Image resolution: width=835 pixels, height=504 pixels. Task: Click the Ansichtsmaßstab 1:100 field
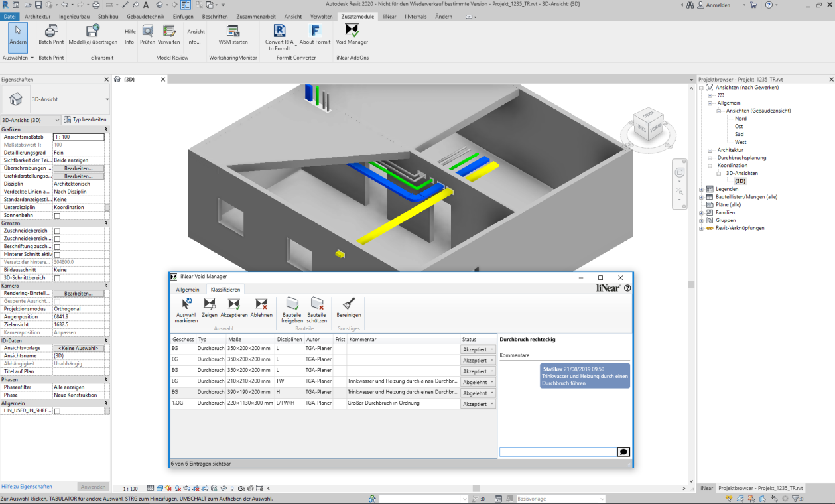coord(78,137)
